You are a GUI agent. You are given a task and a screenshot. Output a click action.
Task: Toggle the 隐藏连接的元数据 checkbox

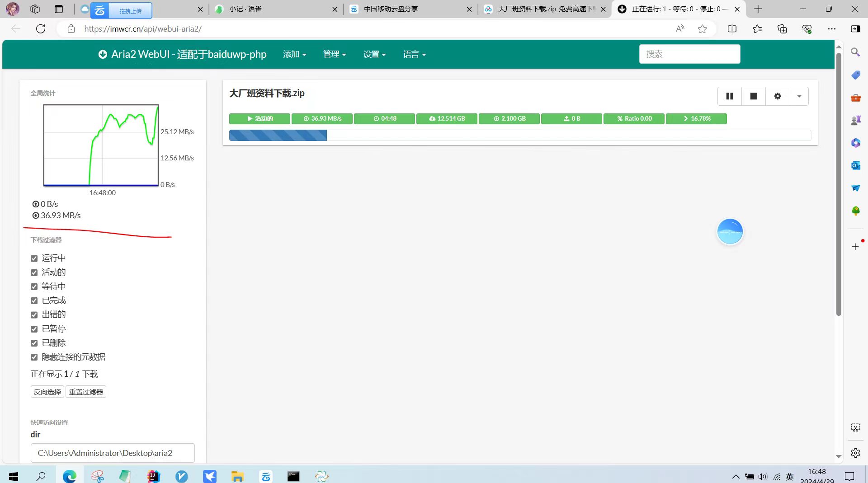tap(34, 357)
